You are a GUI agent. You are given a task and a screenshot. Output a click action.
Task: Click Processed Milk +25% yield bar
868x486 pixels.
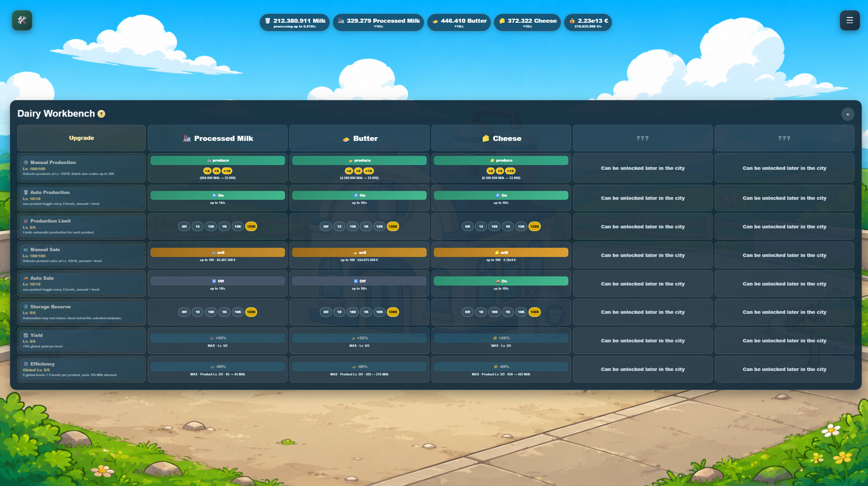[x=217, y=338]
